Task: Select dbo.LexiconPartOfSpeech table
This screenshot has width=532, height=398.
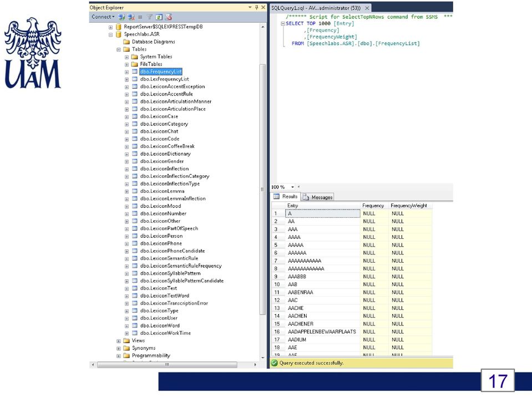Action: point(169,228)
